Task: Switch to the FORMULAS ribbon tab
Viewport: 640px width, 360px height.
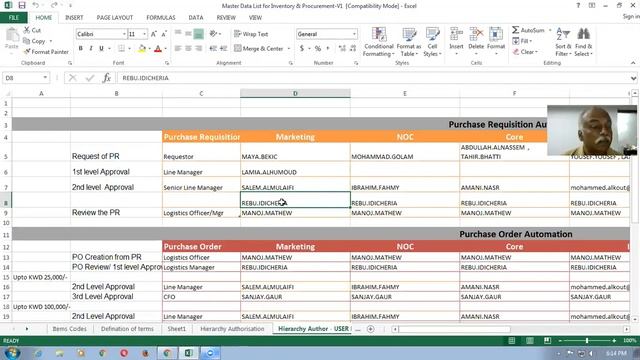Action: click(161, 18)
